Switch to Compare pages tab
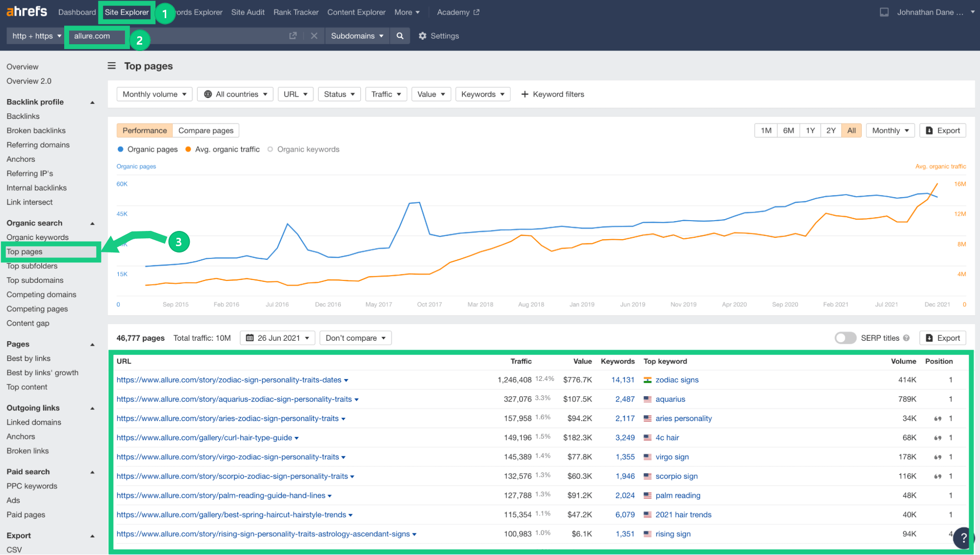Screen dimensions: 980x555 206,130
